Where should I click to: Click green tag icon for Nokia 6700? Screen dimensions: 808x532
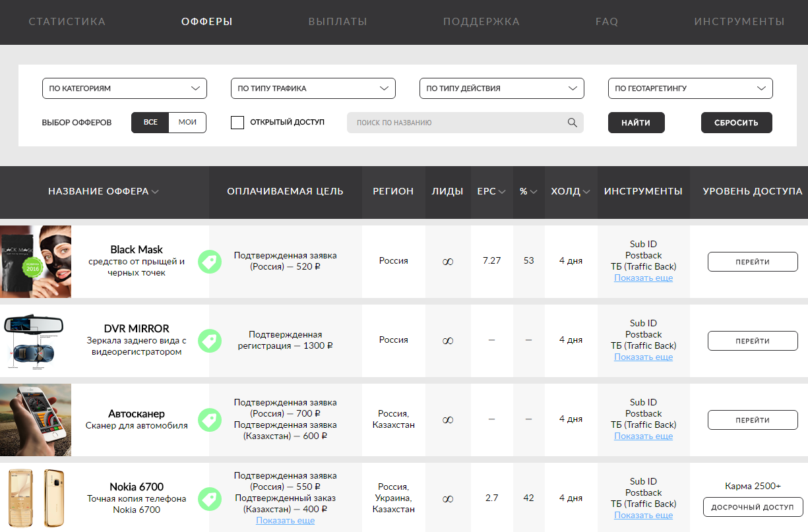point(210,498)
